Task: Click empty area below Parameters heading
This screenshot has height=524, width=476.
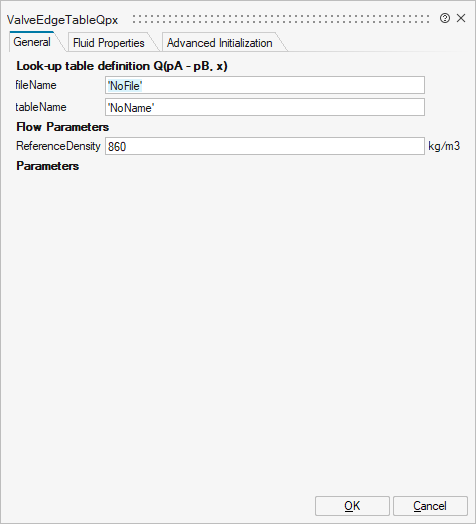Action: (237, 331)
